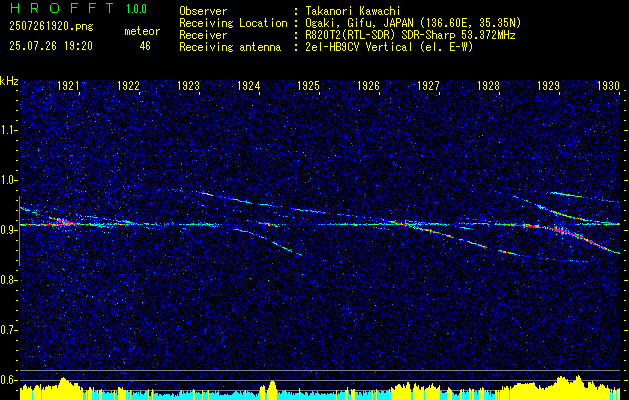Click the filename 2507261920.png
This screenshot has width=629, height=400.
(x=51, y=27)
